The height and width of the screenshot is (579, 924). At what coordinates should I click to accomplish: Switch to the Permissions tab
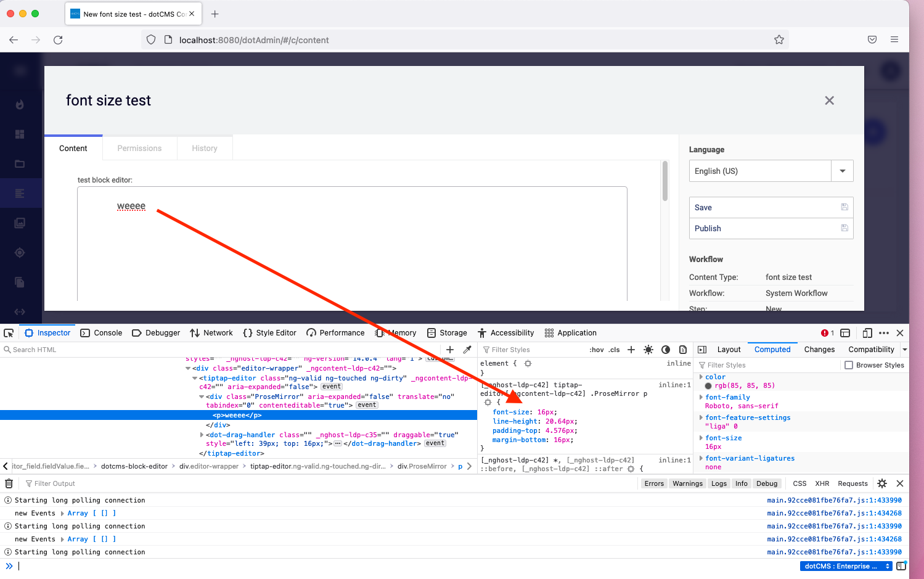point(139,148)
